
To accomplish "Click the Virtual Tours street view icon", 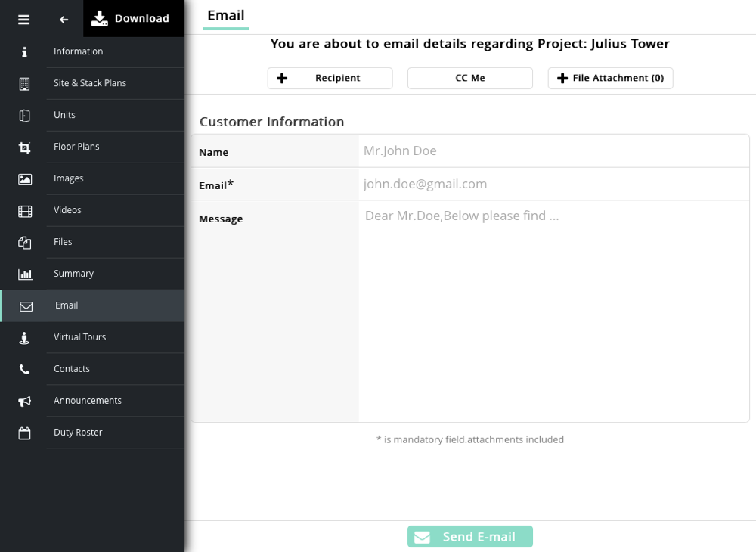I will pos(25,338).
